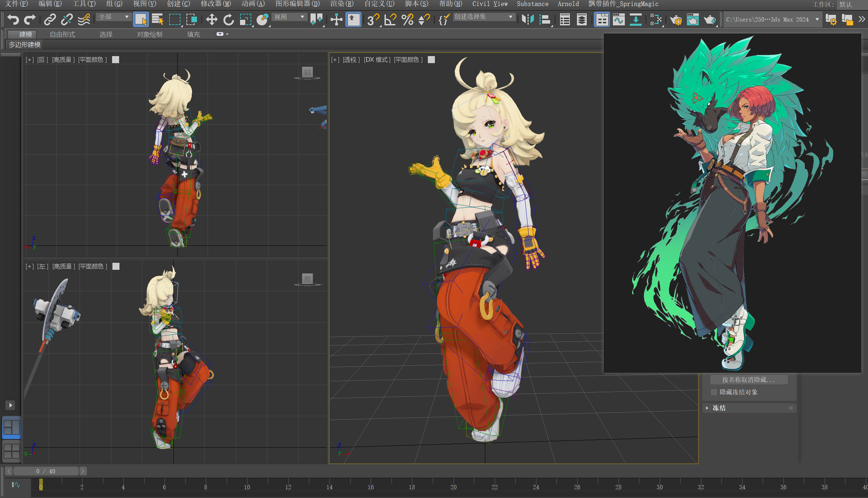Choose the rectangular selection region icon
This screenshot has width=868, height=498.
click(175, 19)
